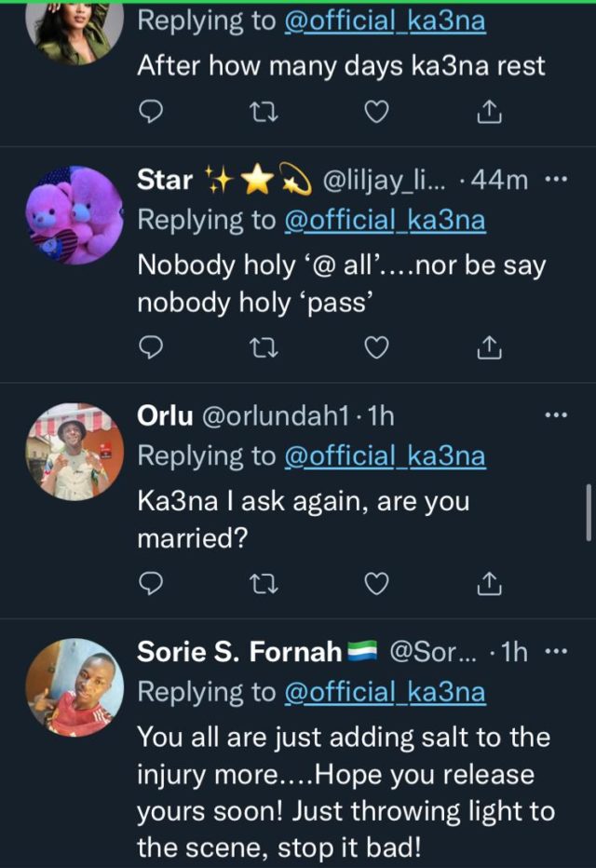596x868 pixels.
Task: Click the vertical scrollbar handle
Action: pos(588,512)
